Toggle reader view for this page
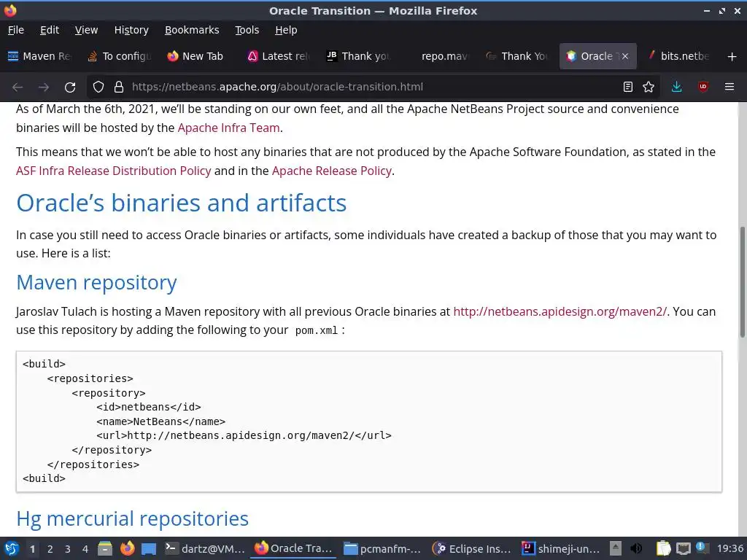The width and height of the screenshot is (747, 560). 628,87
